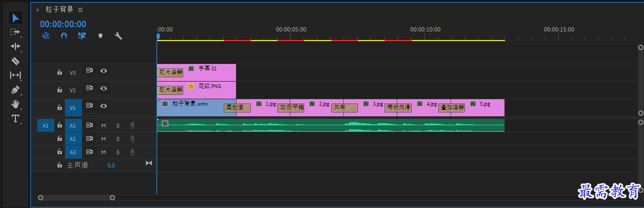Select the 风车 transition
644x208 pixels.
coord(345,108)
